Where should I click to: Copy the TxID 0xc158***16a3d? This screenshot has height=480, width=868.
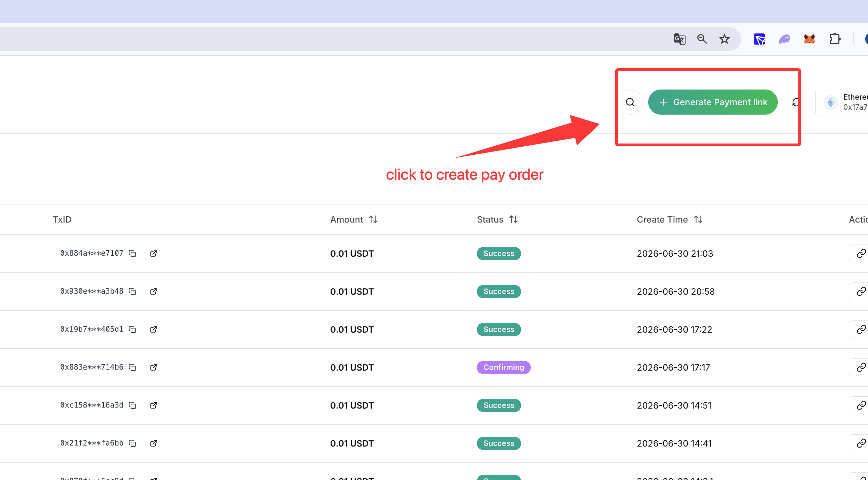(x=132, y=405)
